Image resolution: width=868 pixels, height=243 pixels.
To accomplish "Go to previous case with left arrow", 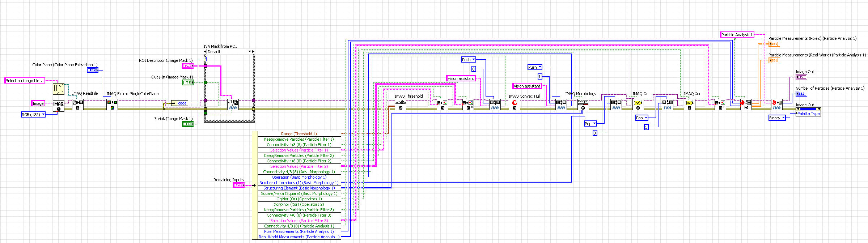I will coord(206,52).
